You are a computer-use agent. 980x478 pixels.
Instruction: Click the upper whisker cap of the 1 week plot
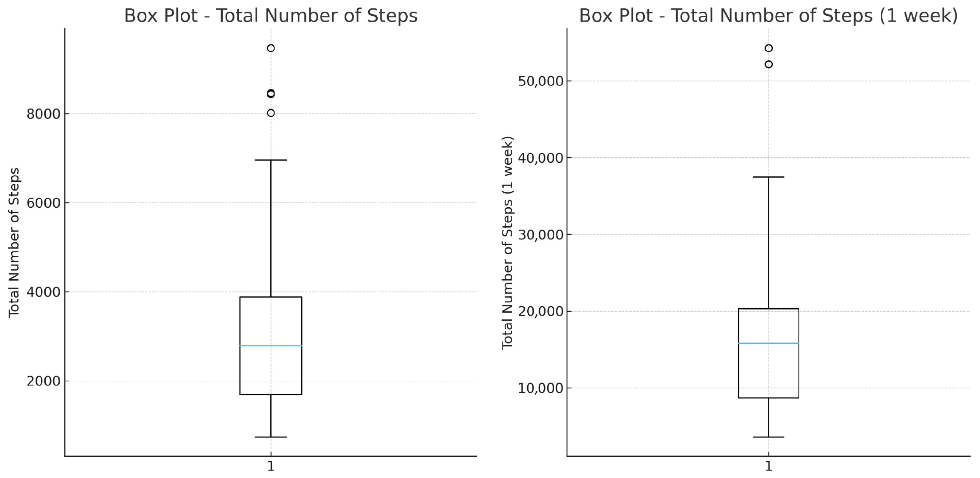click(768, 177)
